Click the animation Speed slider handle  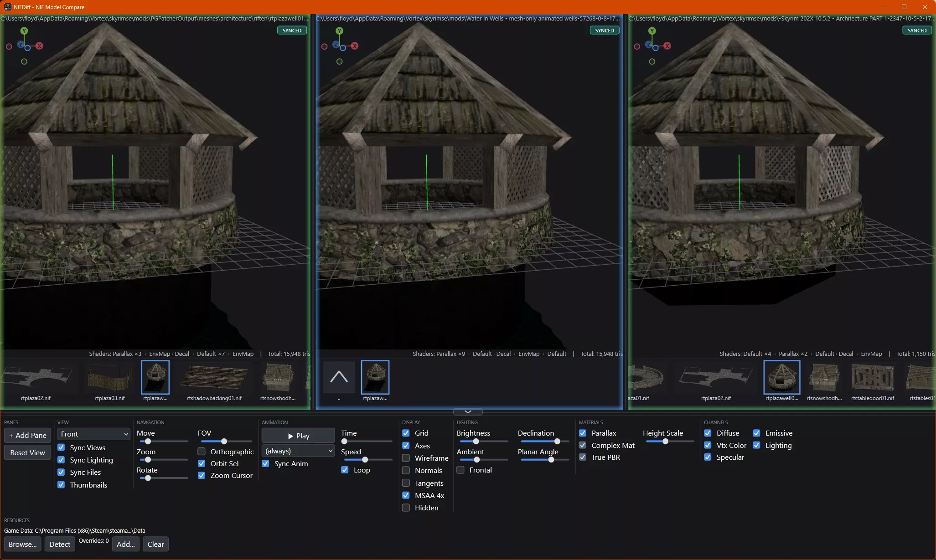365,459
